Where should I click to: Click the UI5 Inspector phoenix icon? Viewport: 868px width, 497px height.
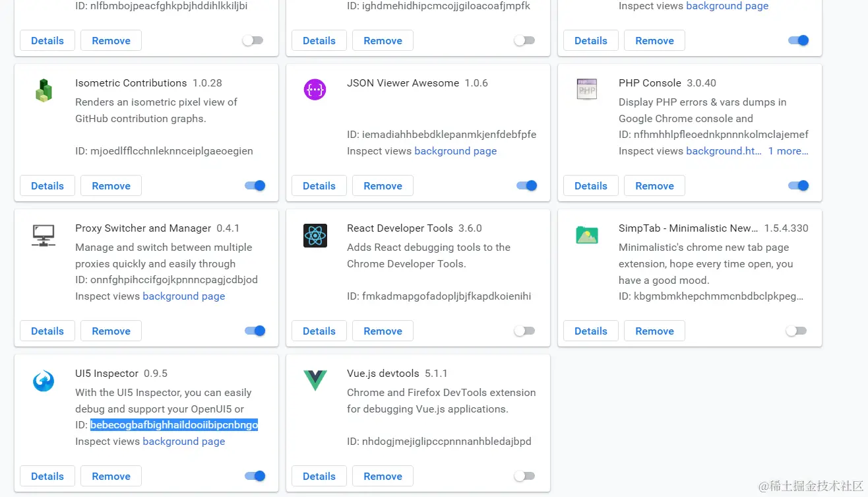(44, 381)
